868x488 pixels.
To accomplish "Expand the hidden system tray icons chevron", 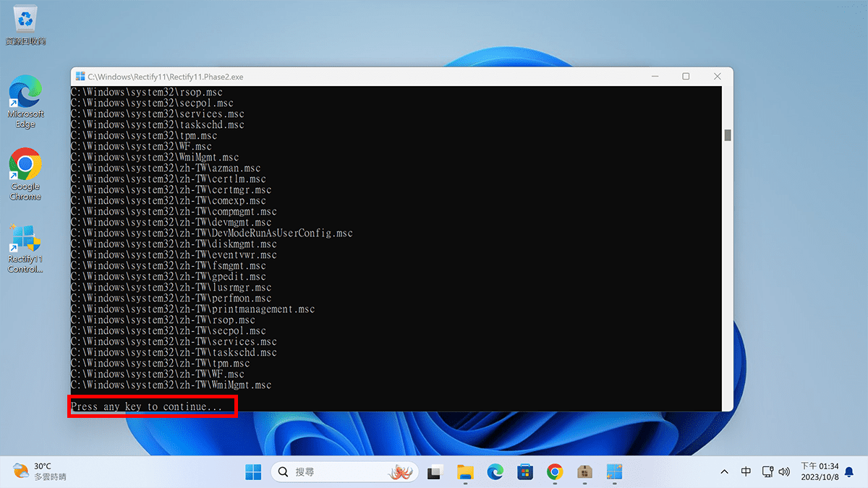I will 723,472.
